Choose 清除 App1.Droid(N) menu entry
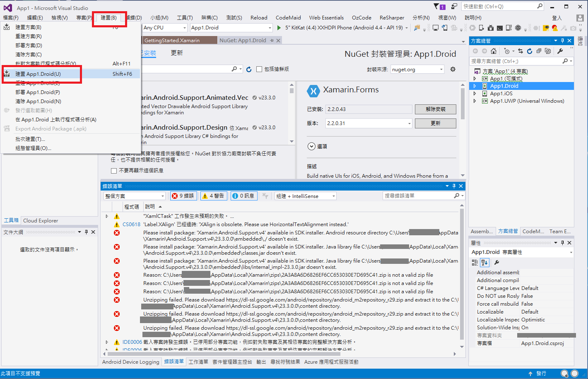Image resolution: width=588 pixels, height=379 pixels. [x=70, y=101]
